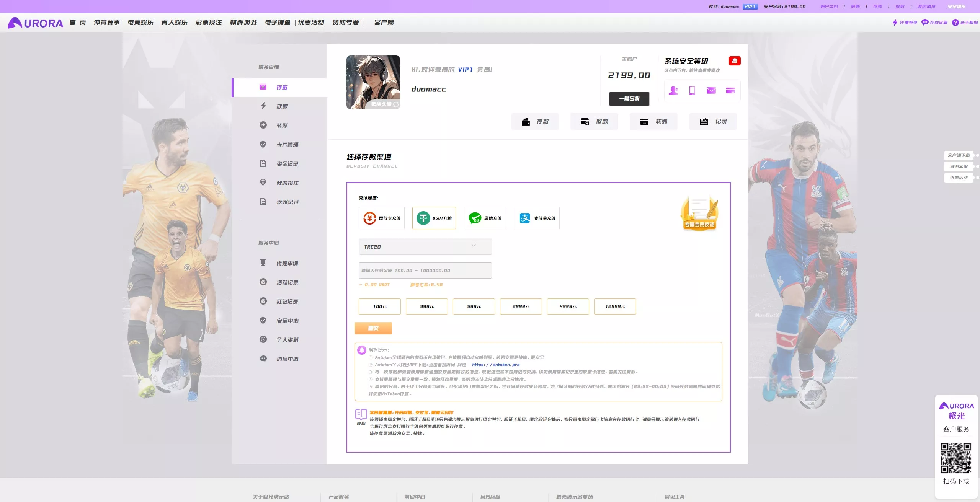Open 安全中心 in the sidebar

(279, 321)
